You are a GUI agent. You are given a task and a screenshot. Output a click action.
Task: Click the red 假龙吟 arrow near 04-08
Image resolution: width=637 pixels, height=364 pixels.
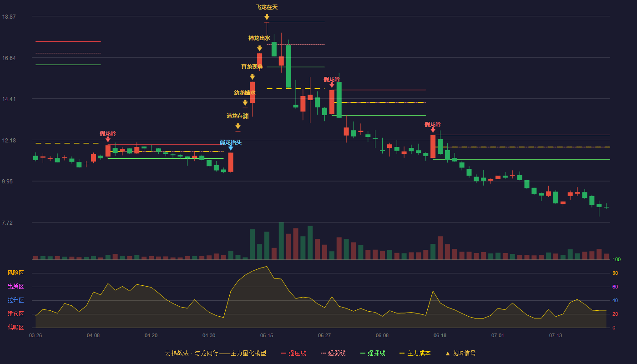[x=108, y=139]
